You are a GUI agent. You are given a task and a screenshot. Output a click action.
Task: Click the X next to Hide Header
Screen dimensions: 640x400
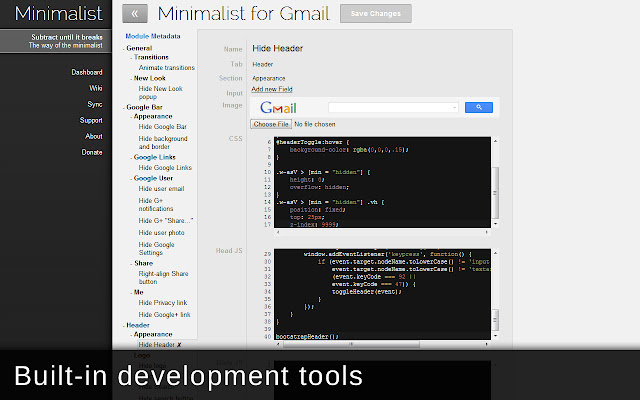(x=180, y=344)
